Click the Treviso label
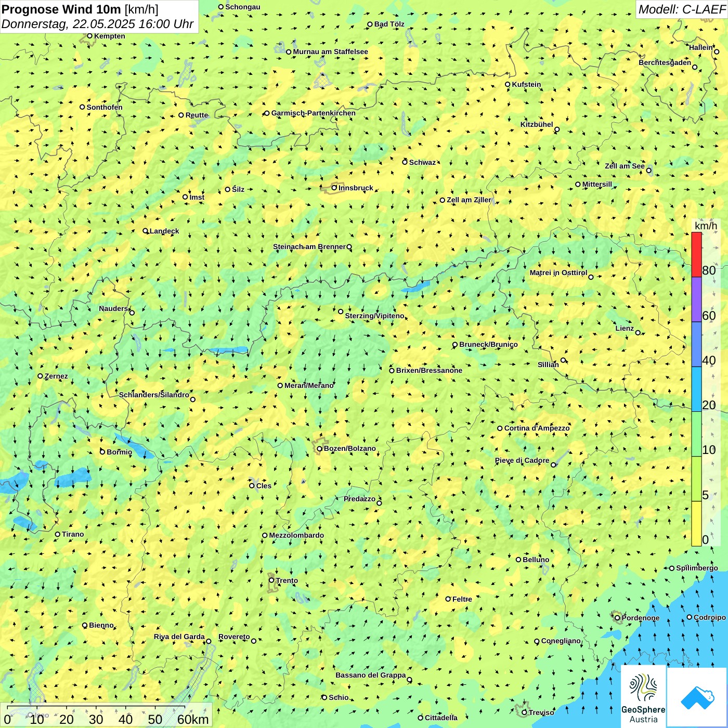This screenshot has width=728, height=728. coord(541,712)
